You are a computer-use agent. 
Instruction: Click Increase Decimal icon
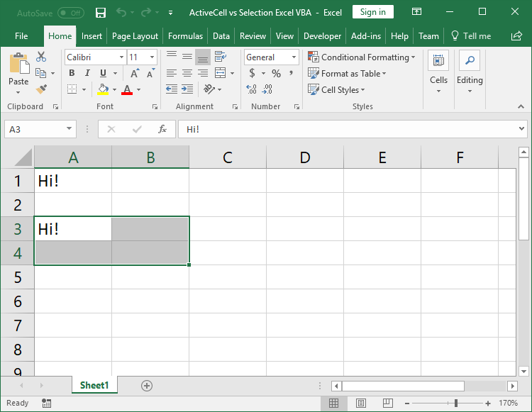[x=251, y=89]
